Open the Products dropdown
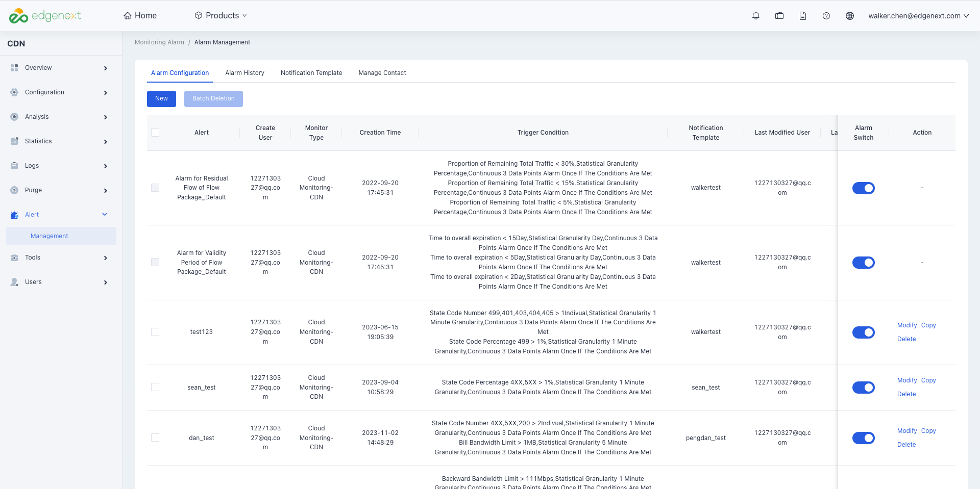 point(220,16)
